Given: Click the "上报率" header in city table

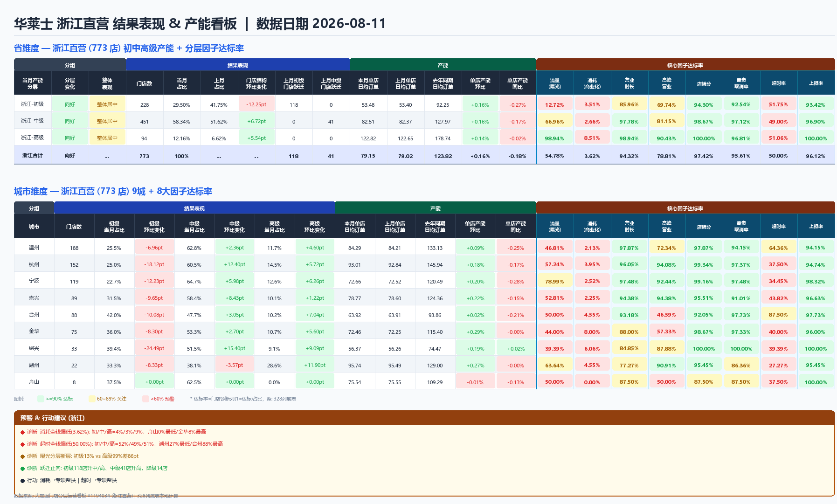Looking at the screenshot, I should pyautogui.click(x=816, y=227).
